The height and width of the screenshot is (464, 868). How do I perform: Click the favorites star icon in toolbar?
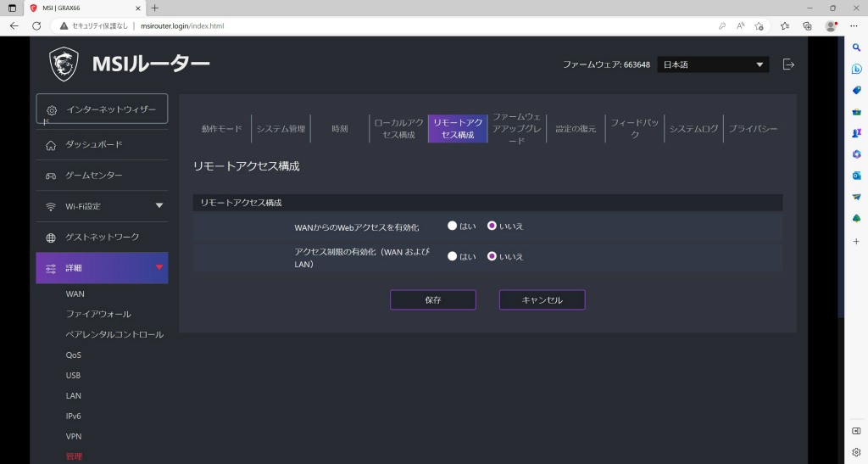784,26
